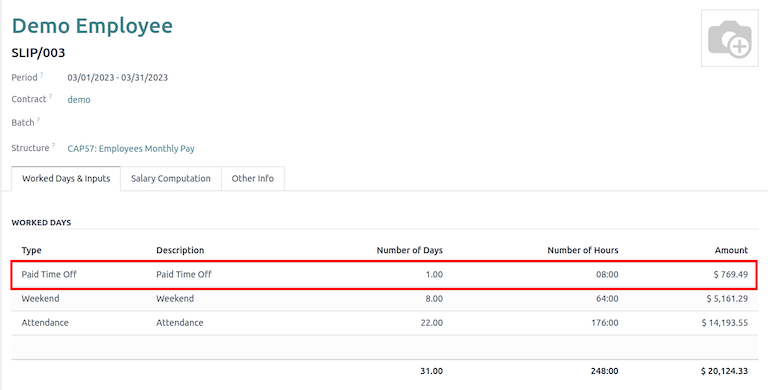Switch to the Other Info tab

(253, 178)
